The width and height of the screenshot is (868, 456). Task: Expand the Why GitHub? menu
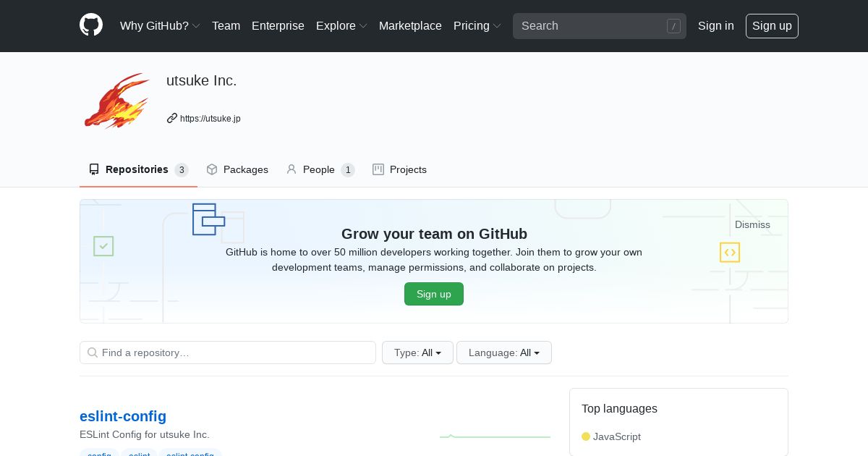click(x=160, y=25)
